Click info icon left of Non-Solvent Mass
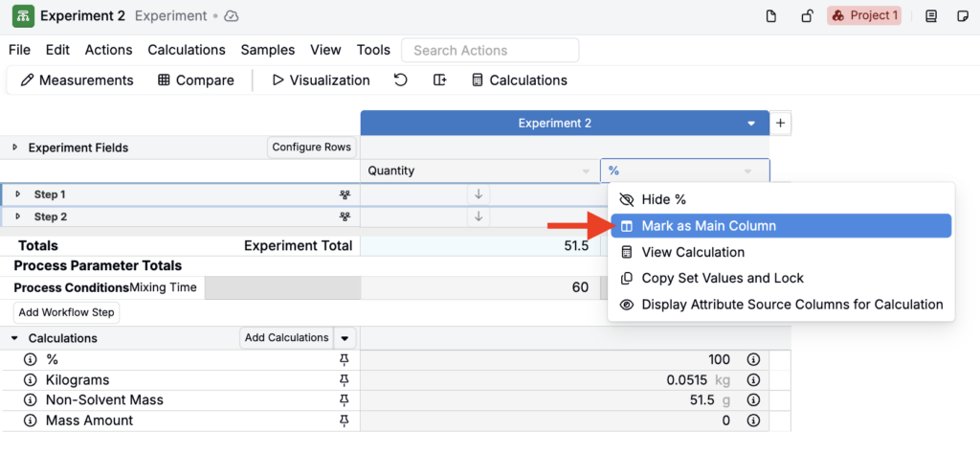Viewport: 980px width, 455px height. click(30, 400)
